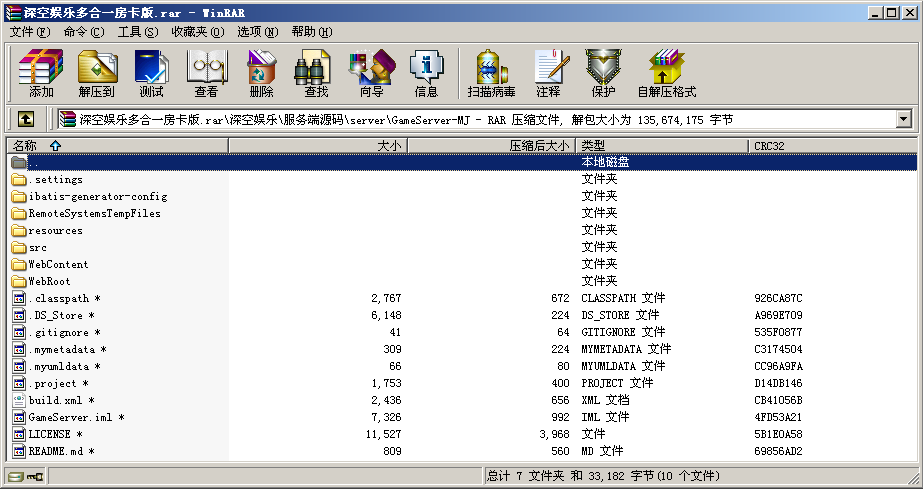Expand the archive path dropdown arrow
This screenshot has height=489, width=923.
[904, 119]
